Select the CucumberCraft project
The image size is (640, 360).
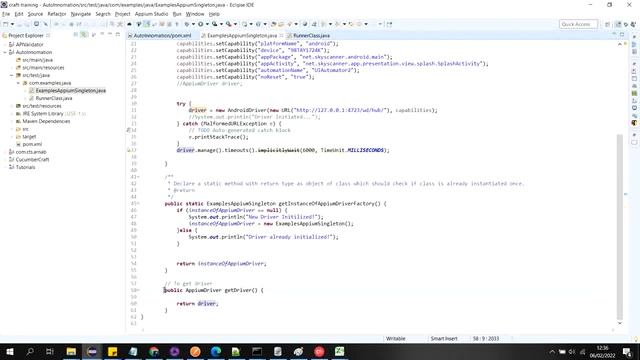(32, 160)
